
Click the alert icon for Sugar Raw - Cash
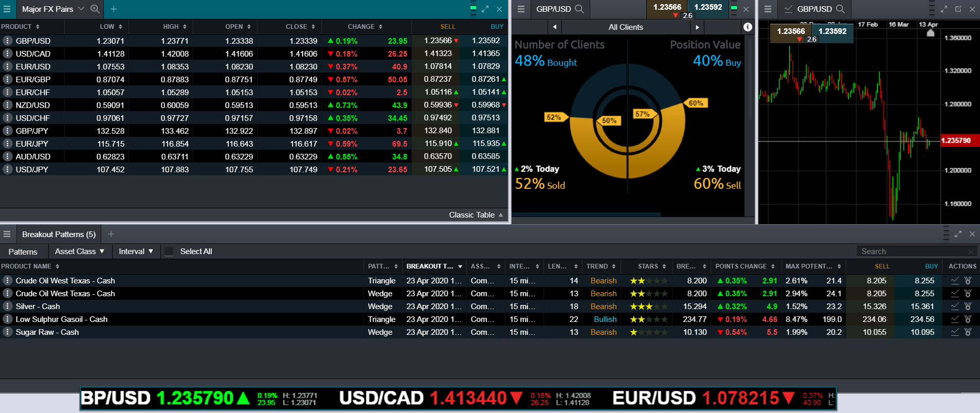pos(968,332)
